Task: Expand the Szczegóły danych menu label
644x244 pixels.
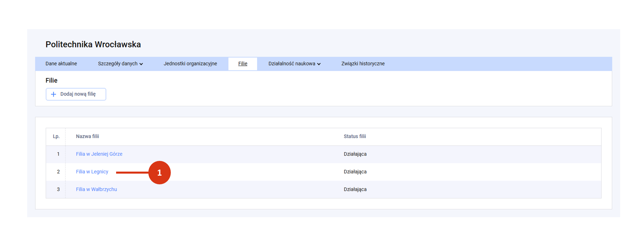Action: (117, 64)
